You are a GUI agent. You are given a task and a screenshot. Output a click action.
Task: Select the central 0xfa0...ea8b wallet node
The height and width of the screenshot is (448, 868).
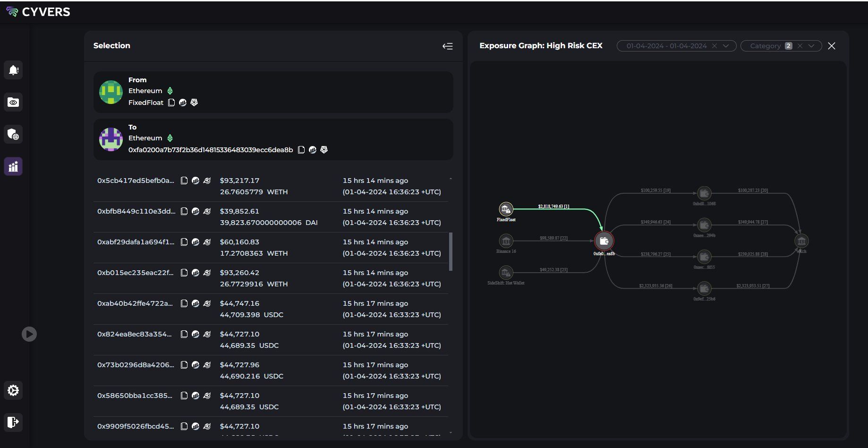point(604,241)
